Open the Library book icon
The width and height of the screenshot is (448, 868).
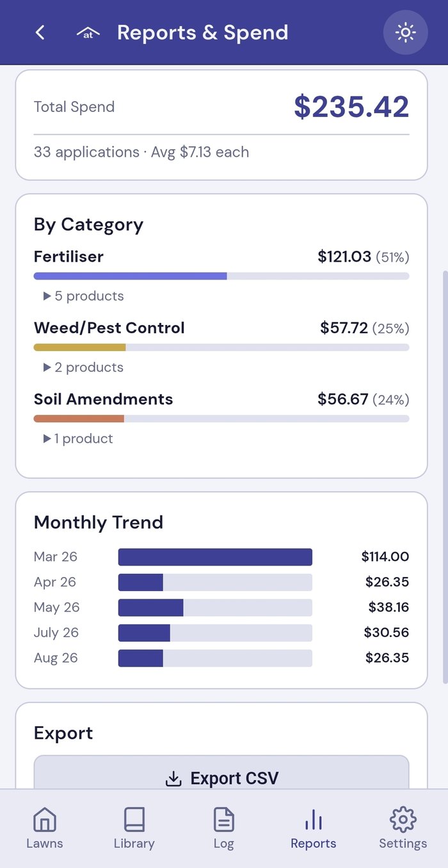[x=134, y=819]
